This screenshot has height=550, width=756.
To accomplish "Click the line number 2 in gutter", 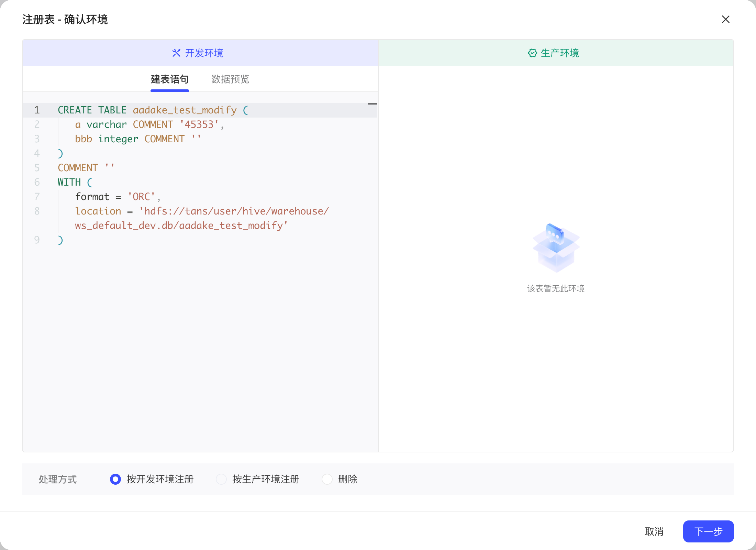I will point(37,124).
